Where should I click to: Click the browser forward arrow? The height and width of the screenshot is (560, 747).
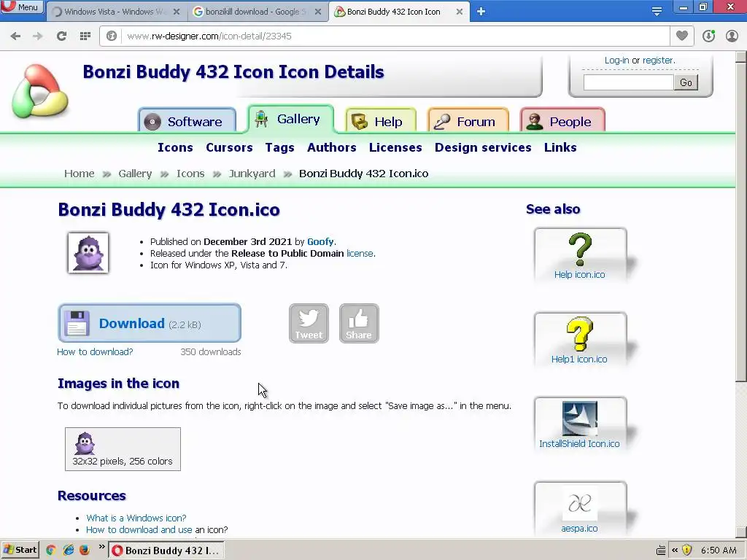(38, 36)
